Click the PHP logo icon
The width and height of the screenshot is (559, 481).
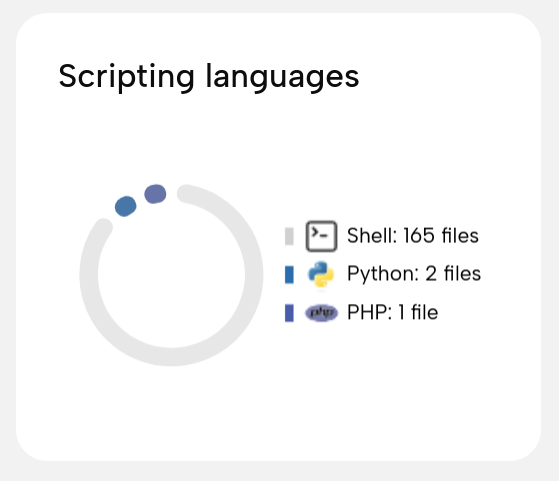click(x=321, y=313)
